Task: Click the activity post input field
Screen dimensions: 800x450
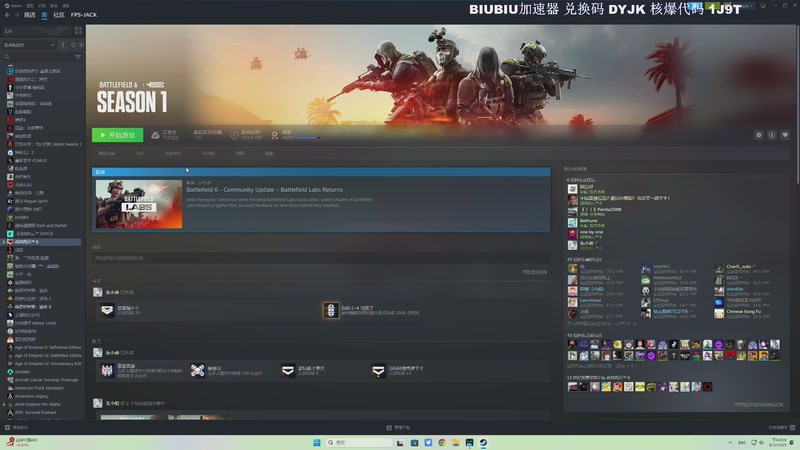Action: (320, 258)
